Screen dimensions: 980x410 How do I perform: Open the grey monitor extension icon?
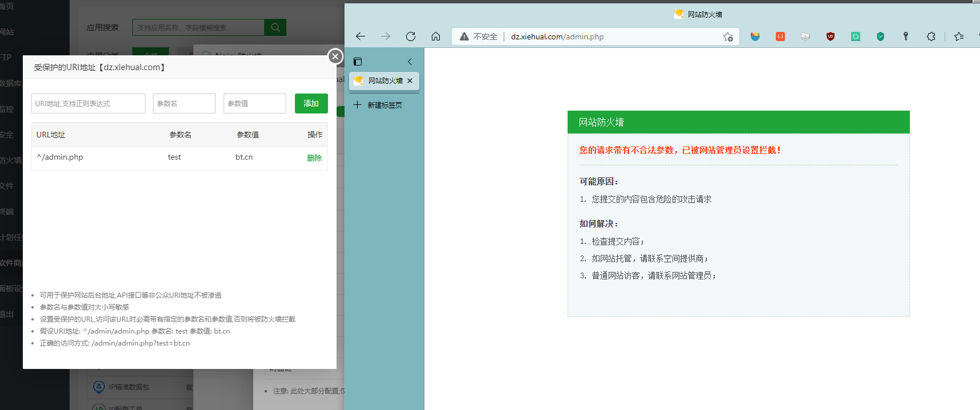point(805,36)
